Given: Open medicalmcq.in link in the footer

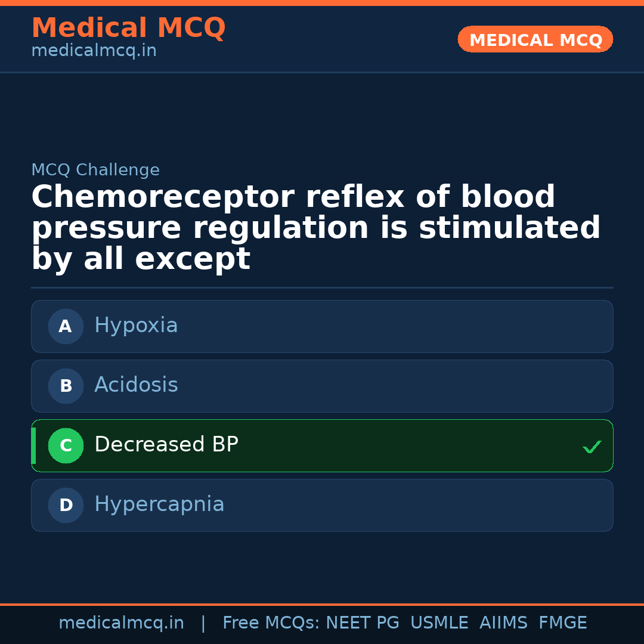Looking at the screenshot, I should click(x=121, y=623).
